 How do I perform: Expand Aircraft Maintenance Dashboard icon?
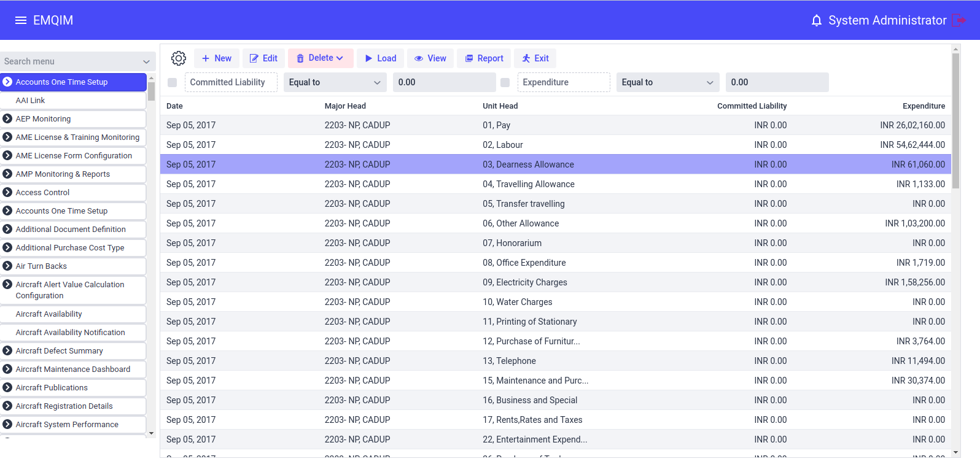[x=7, y=369]
